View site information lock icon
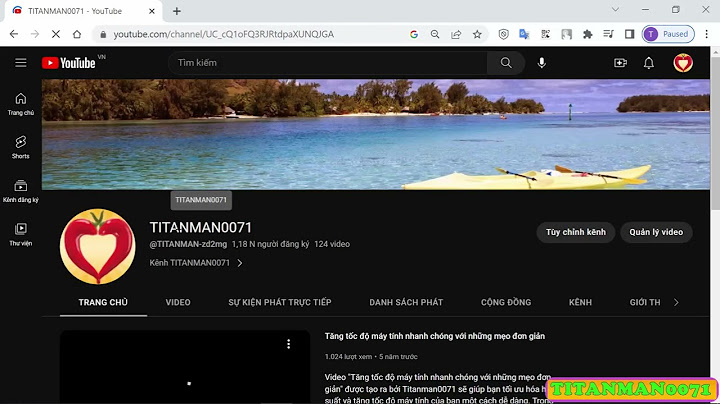 103,34
